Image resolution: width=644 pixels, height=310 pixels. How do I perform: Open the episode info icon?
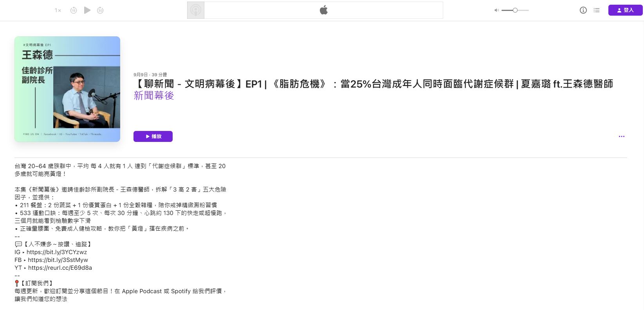[x=583, y=10]
